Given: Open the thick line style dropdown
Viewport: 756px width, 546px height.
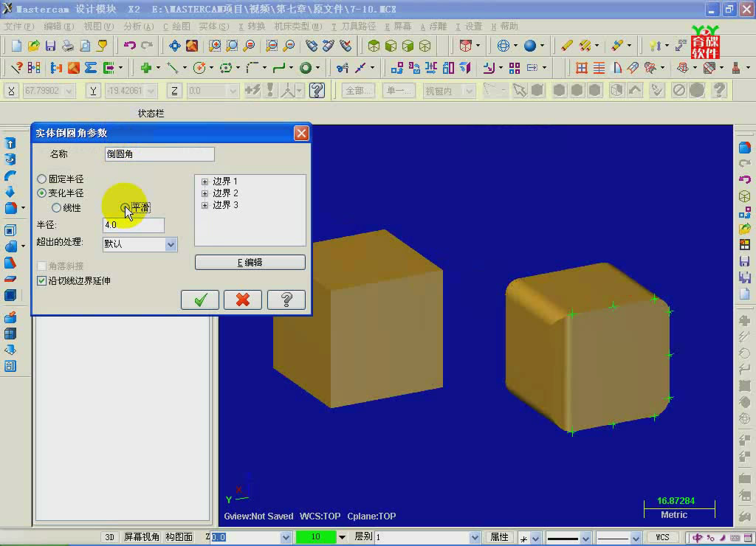Looking at the screenshot, I should (x=585, y=537).
